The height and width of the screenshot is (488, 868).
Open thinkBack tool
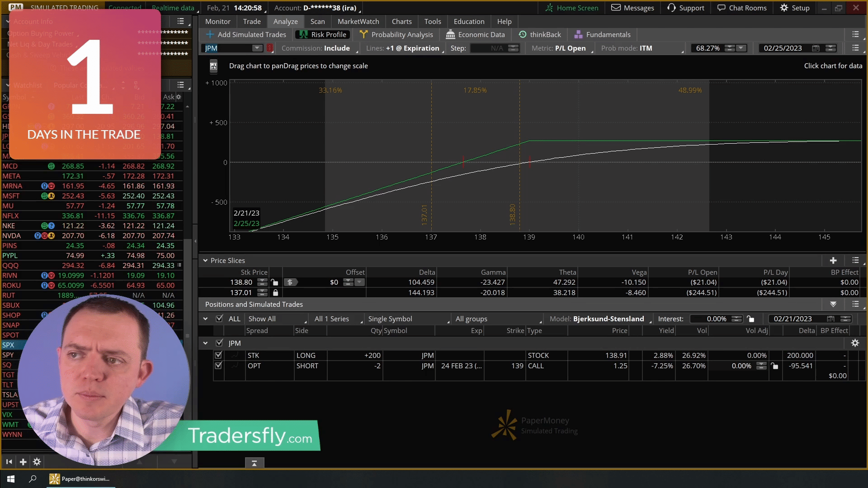coord(540,34)
